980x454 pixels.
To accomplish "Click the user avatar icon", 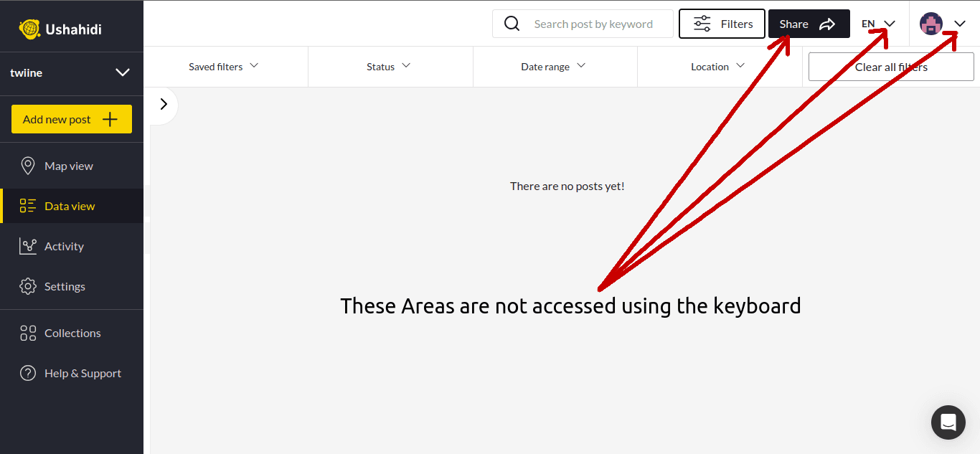I will [931, 24].
